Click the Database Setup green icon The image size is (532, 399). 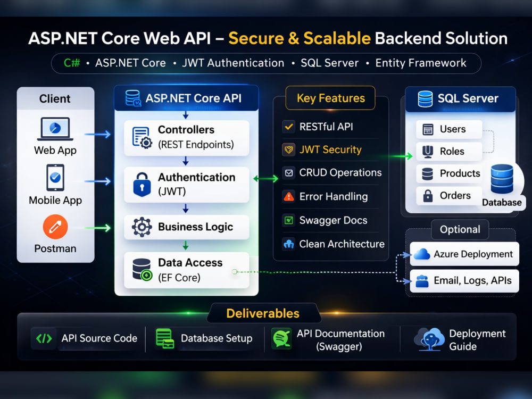[x=165, y=338]
